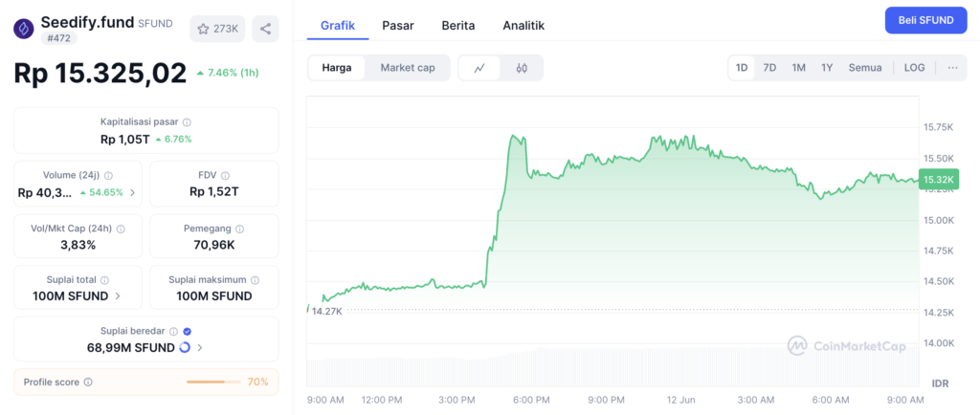Viewport: 980px width, 415px height.
Task: Show info for Kapitalisasi pasar
Action: click(x=187, y=122)
